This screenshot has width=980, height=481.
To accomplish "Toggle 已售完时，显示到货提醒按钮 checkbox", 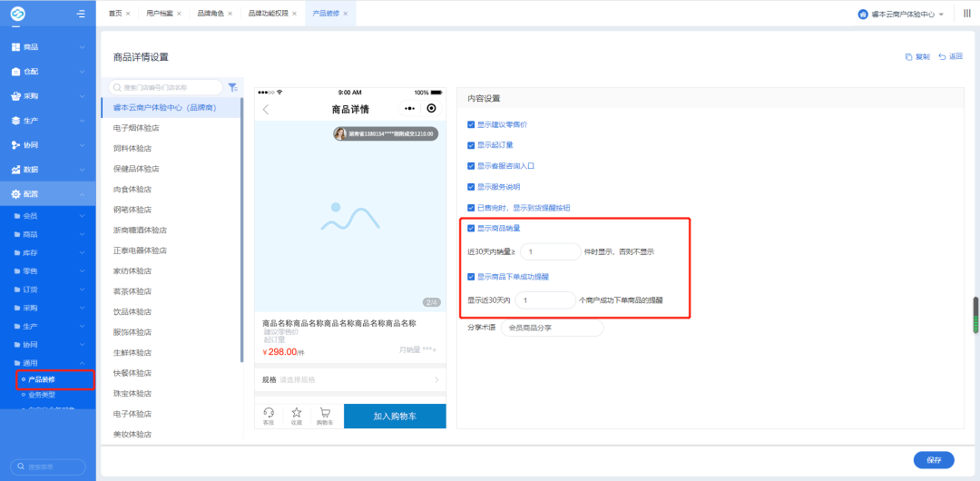I will pyautogui.click(x=471, y=208).
